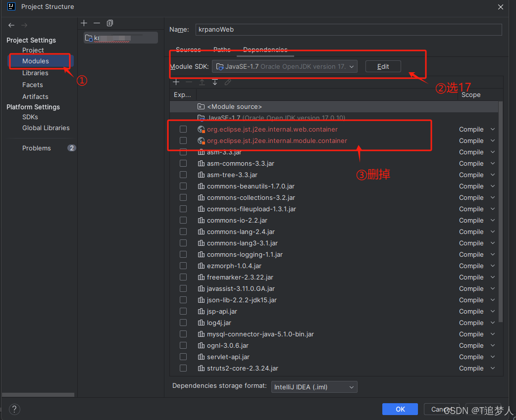516x420 pixels.
Task: Open scope dropdown for struts2-core-2.3.24.jar
Action: [x=477, y=368]
